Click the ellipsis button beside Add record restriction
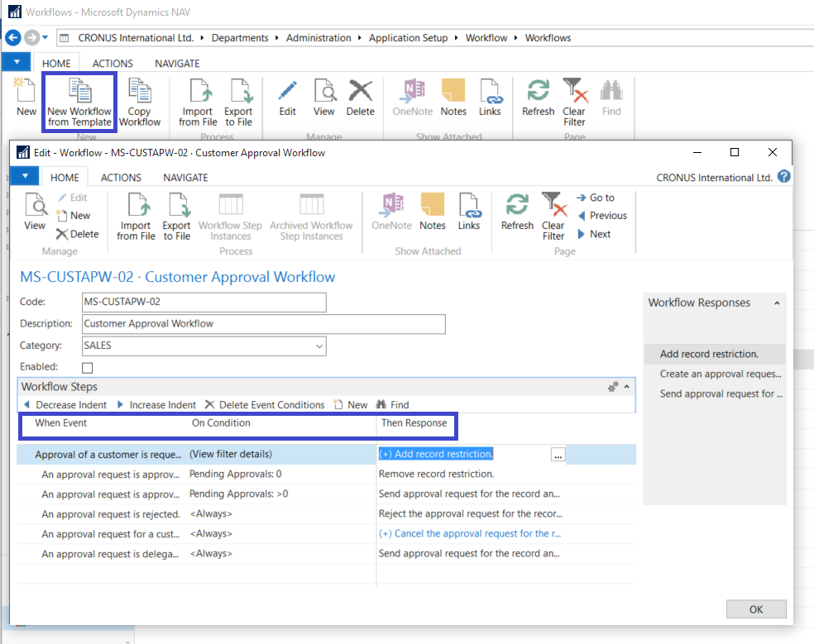Viewport: 814px width, 644px height. [558, 454]
